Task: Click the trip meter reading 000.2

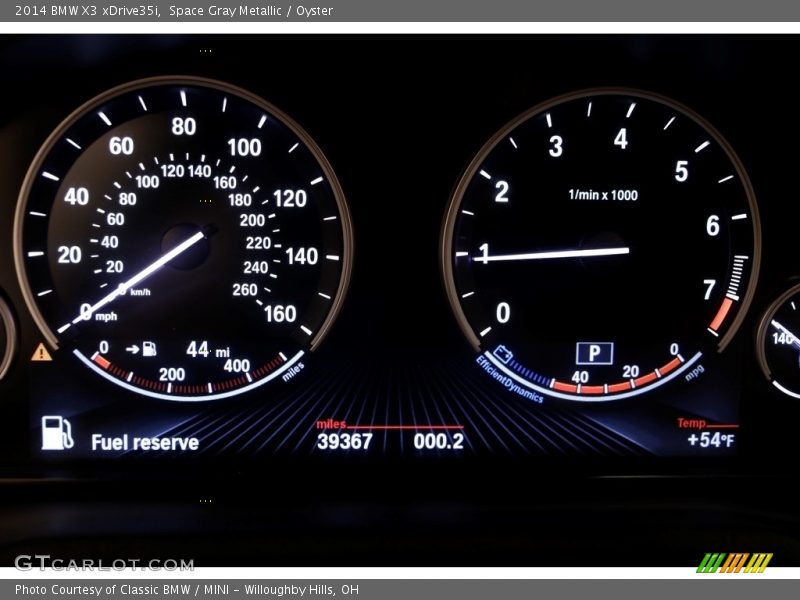Action: [x=439, y=441]
